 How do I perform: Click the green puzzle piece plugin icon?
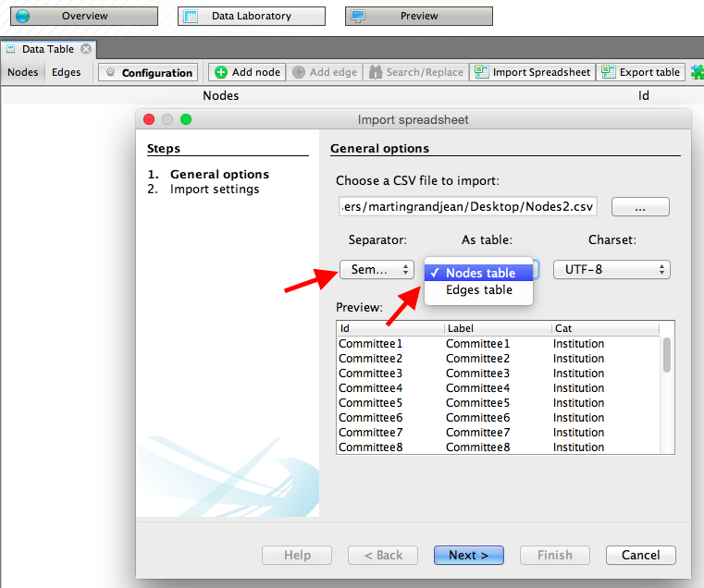pyautogui.click(x=697, y=72)
